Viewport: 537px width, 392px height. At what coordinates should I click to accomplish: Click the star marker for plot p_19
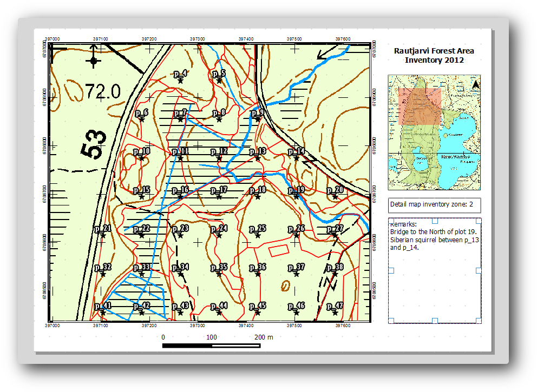tap(297, 197)
